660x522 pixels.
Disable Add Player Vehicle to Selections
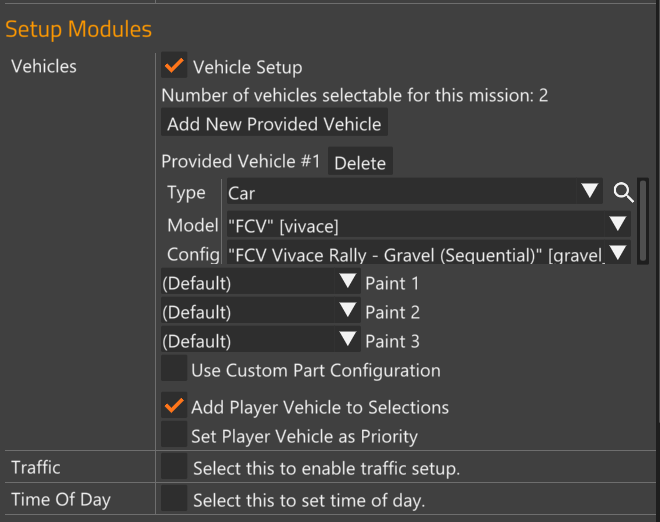coord(174,407)
